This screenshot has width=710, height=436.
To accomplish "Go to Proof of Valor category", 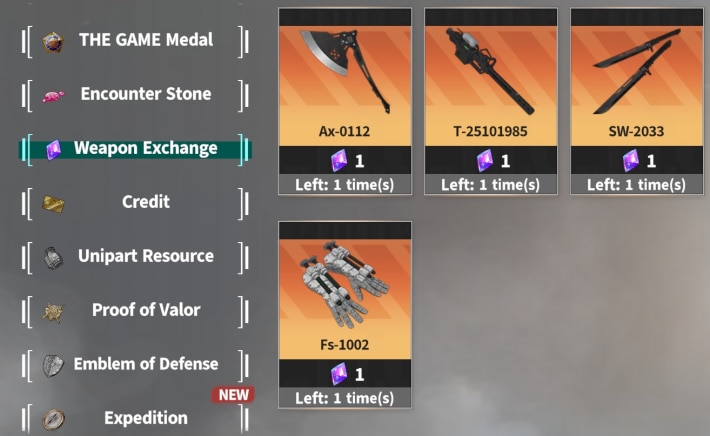I will click(135, 311).
